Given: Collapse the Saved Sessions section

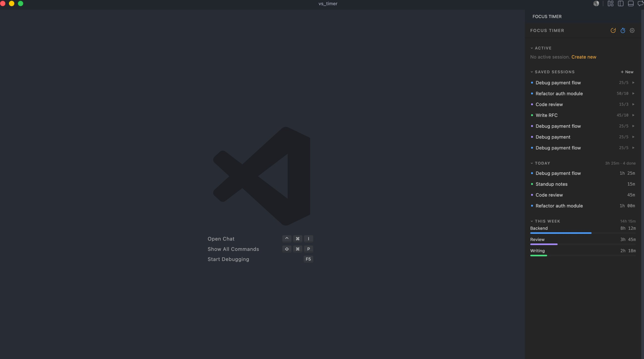Looking at the screenshot, I should pyautogui.click(x=532, y=72).
